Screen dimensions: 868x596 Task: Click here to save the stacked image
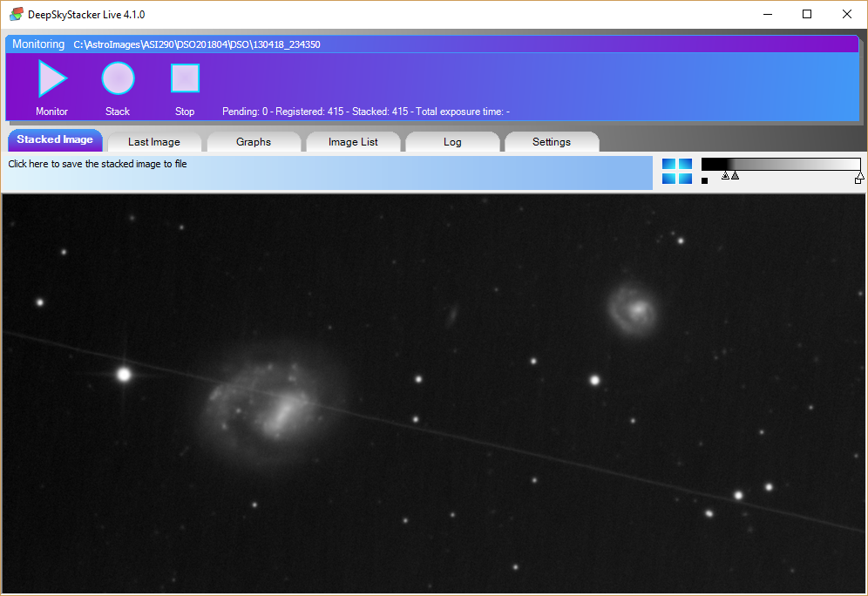[98, 164]
